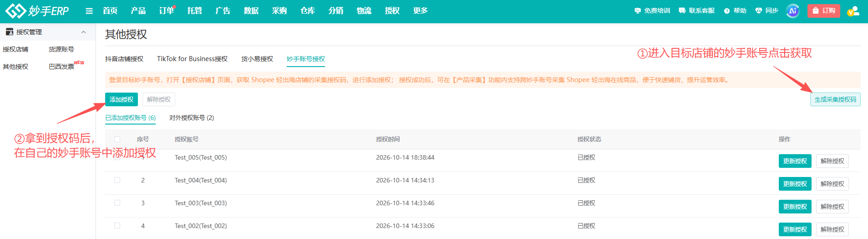Collapse the 授权管理 sidebar section
The height and width of the screenshot is (239, 868).
tap(84, 32)
